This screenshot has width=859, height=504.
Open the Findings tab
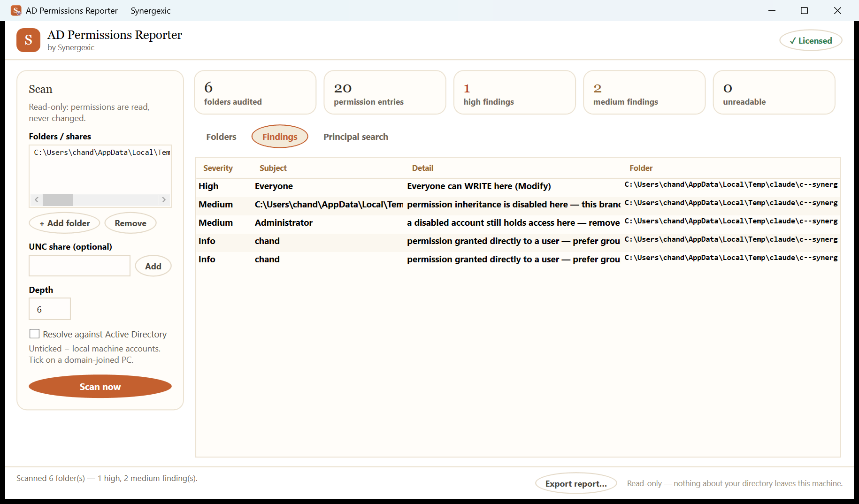coord(280,137)
